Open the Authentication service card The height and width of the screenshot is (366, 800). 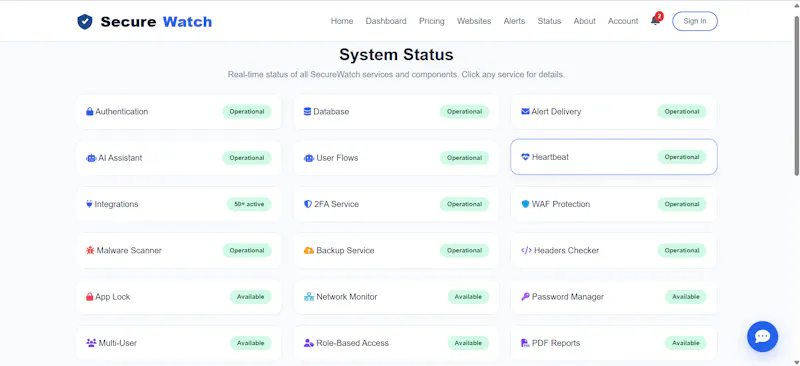click(179, 111)
